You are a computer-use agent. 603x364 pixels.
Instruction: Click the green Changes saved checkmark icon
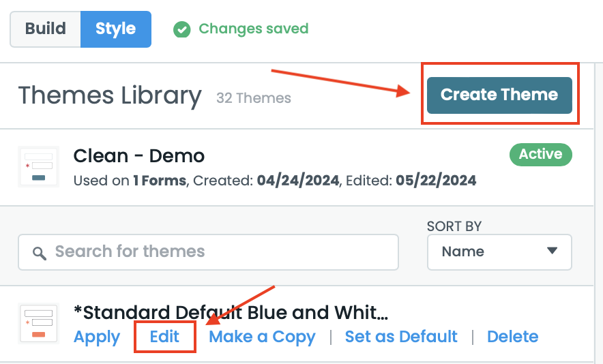pos(181,29)
